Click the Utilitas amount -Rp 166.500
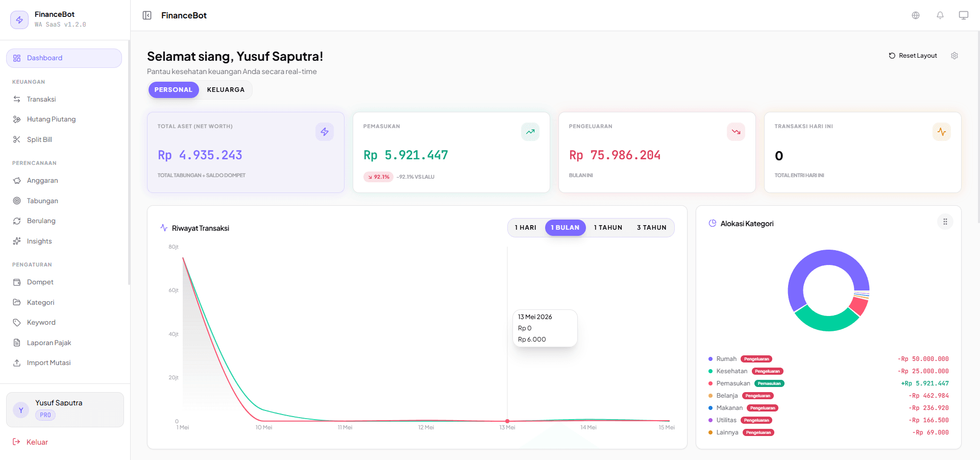The height and width of the screenshot is (460, 980). (x=928, y=420)
